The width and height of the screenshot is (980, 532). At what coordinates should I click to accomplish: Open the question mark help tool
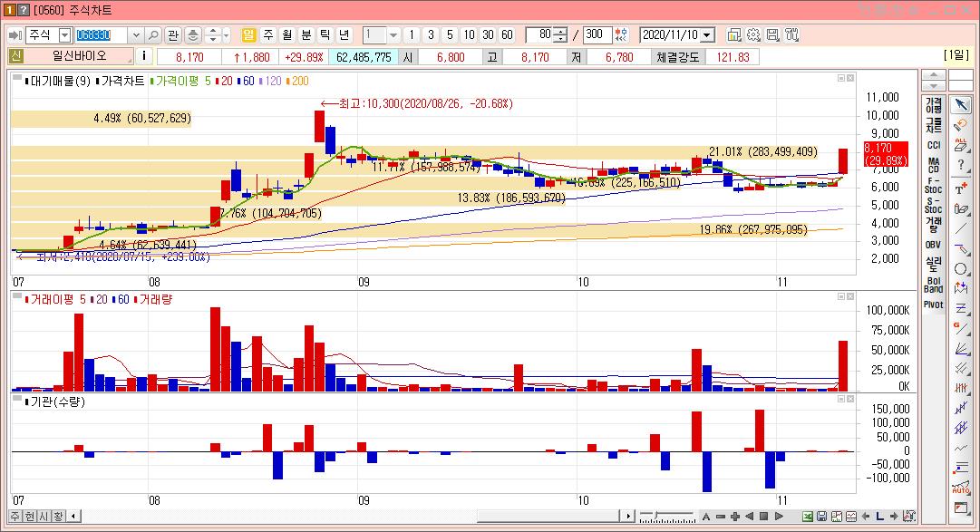961,166
